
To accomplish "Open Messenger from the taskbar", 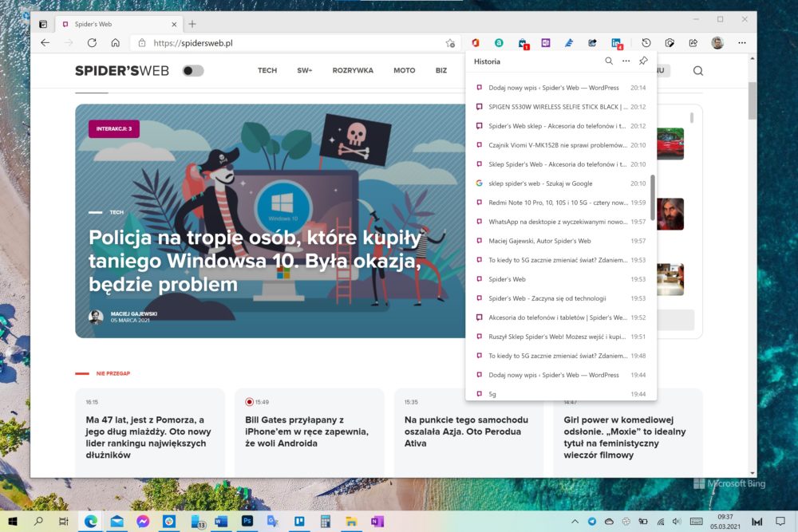I will pyautogui.click(x=143, y=522).
